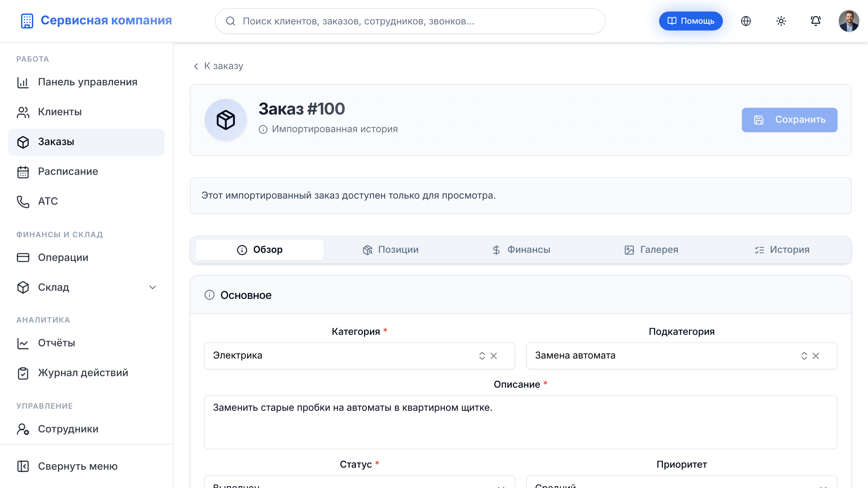Switch to the Позиции tab
This screenshot has height=488, width=868.
coord(391,250)
